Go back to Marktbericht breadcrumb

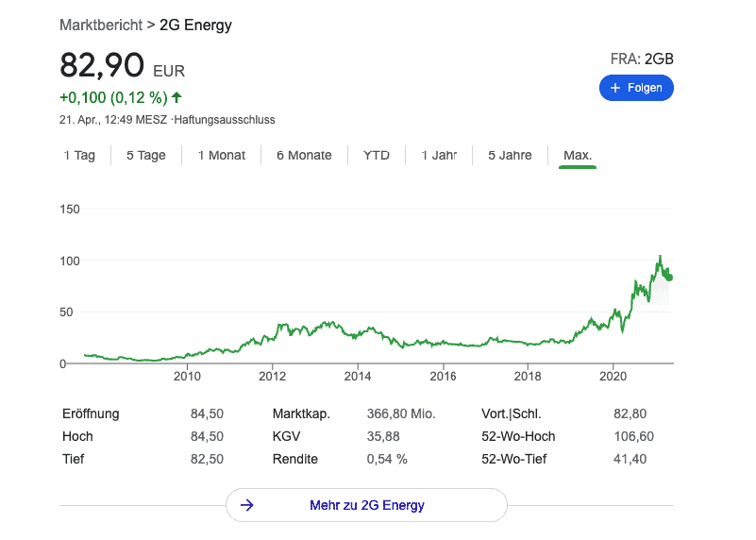point(101,25)
